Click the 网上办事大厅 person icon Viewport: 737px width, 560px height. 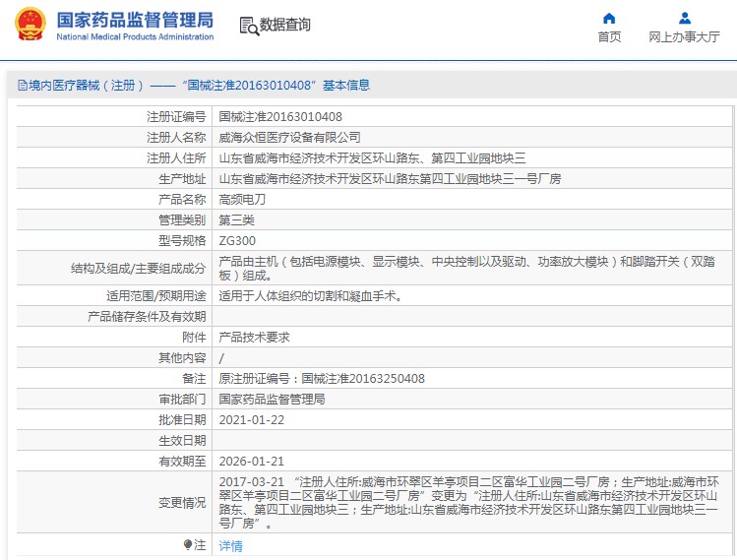coord(684,18)
